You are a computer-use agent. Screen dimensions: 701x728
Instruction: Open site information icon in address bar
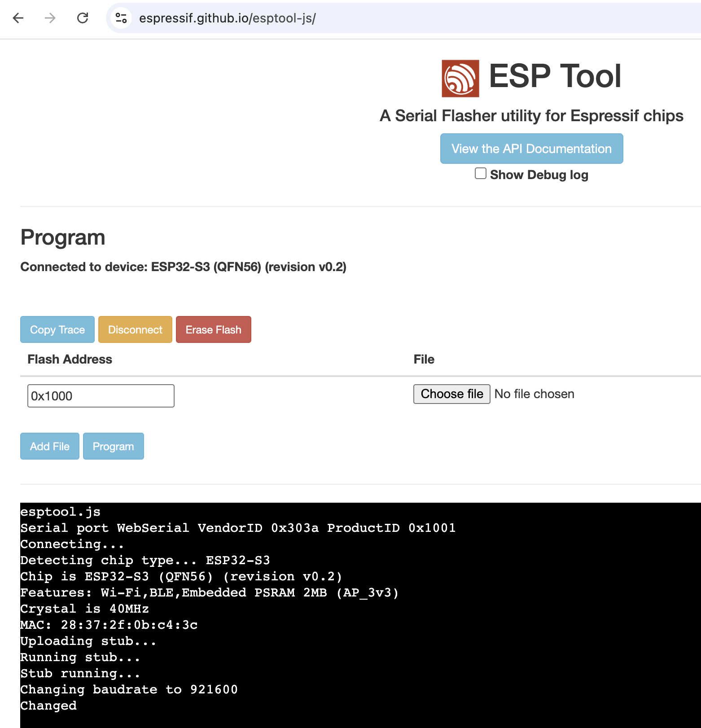tap(121, 18)
